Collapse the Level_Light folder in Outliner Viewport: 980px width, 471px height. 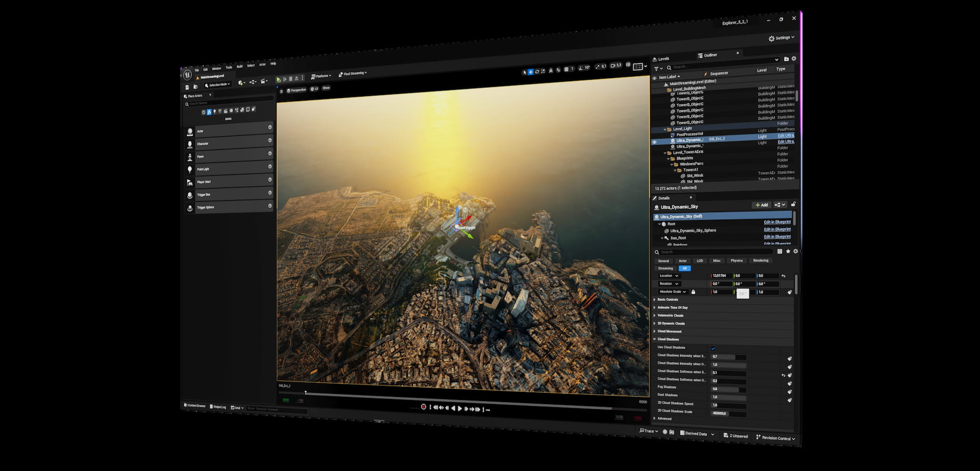point(664,129)
